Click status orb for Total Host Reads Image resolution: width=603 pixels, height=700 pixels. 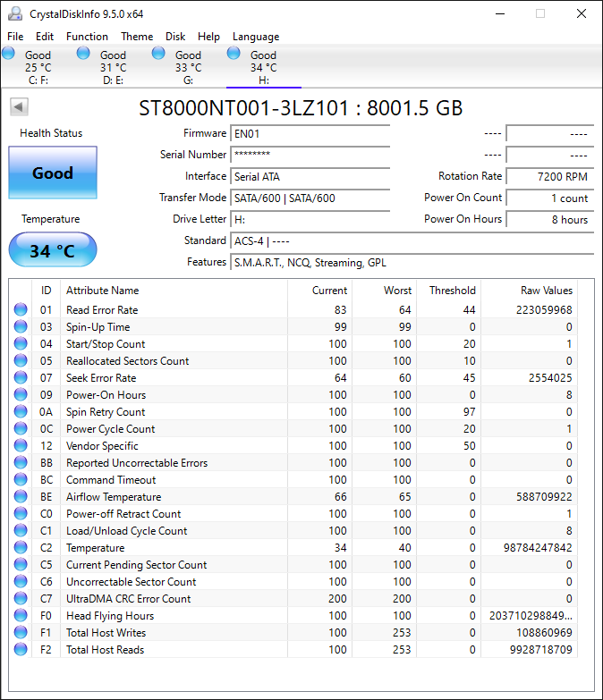click(21, 649)
